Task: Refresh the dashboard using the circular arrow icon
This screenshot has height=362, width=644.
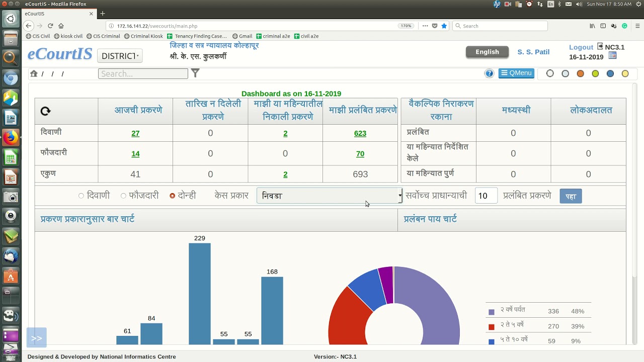Action: [x=45, y=111]
